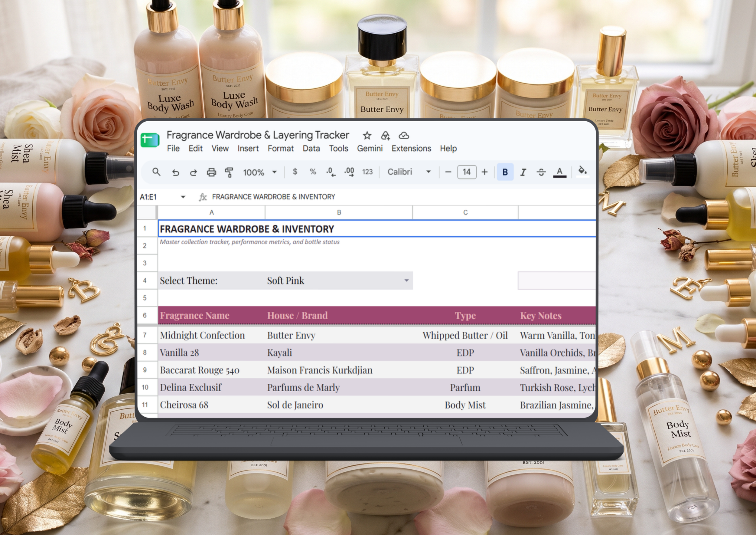Open the Calibri font dropdown
This screenshot has width=756, height=535.
[x=409, y=172]
